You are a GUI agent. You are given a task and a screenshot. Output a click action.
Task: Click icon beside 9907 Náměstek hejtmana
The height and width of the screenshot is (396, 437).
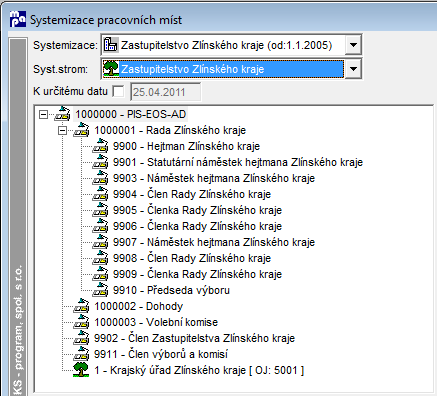(100, 242)
